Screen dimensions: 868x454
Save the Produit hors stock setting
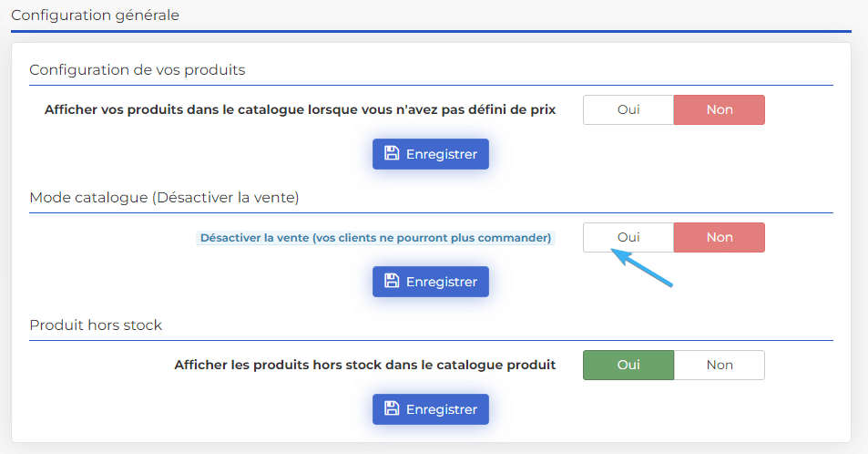431,409
